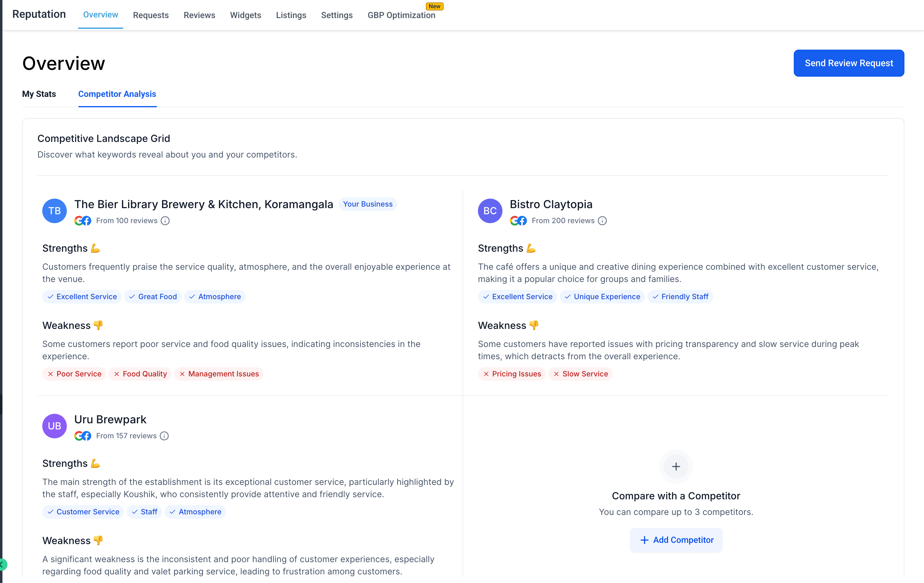Click the "From 100 reviews" text
Screen dimensions: 924x583
[x=127, y=221]
